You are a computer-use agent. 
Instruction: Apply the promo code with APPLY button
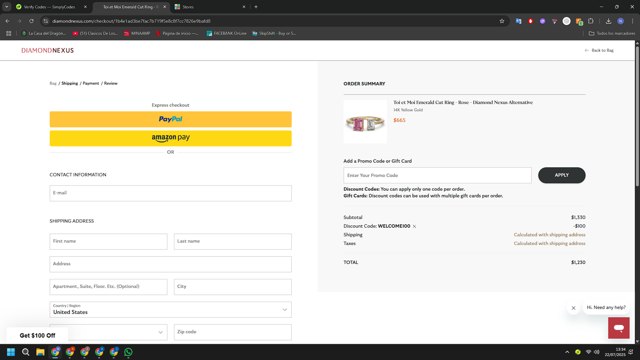tap(562, 175)
